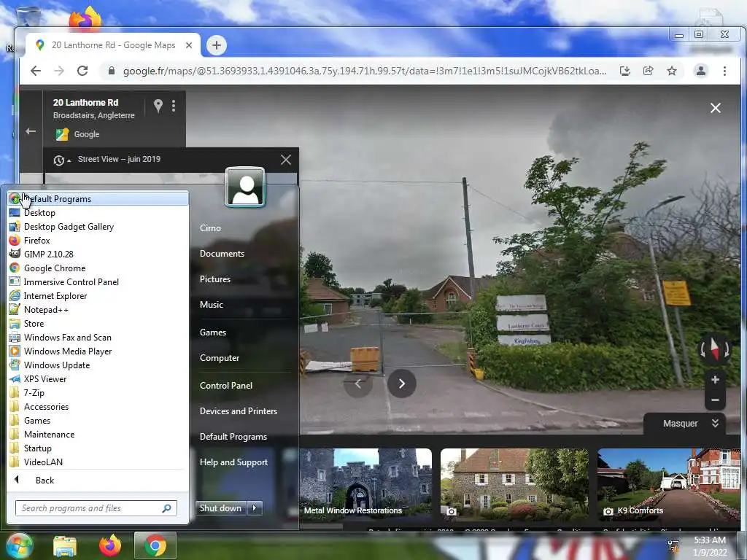Expand the Accessories folder
Image resolution: width=747 pixels, height=560 pixels.
pyautogui.click(x=98, y=407)
